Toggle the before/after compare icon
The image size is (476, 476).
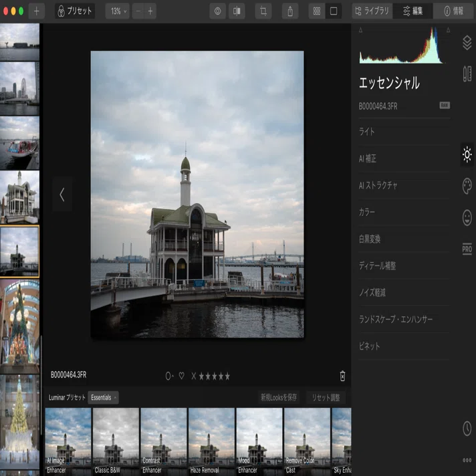click(x=237, y=11)
